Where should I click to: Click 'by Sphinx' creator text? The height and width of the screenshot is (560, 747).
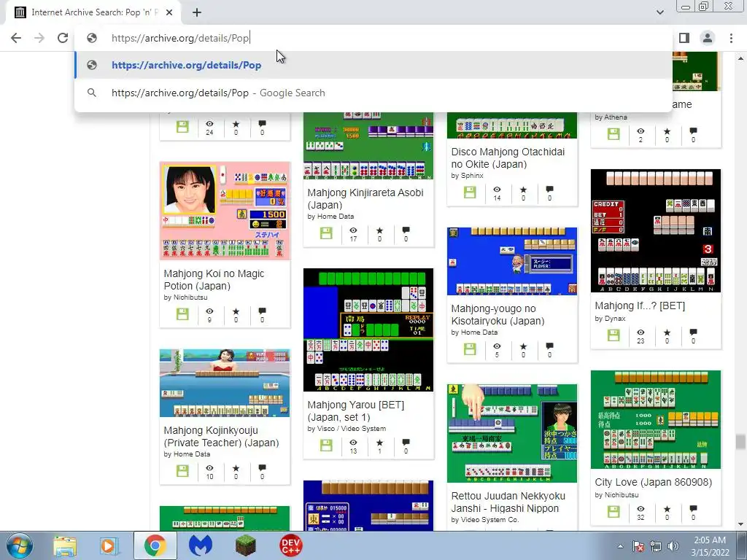pos(467,175)
